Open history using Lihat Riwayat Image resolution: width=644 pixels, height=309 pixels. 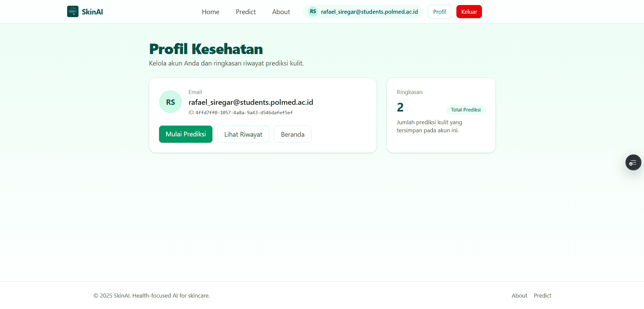click(x=243, y=134)
